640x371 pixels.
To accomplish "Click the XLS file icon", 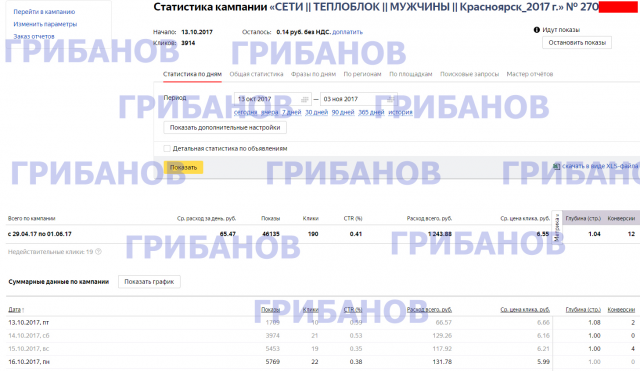I will (x=556, y=166).
